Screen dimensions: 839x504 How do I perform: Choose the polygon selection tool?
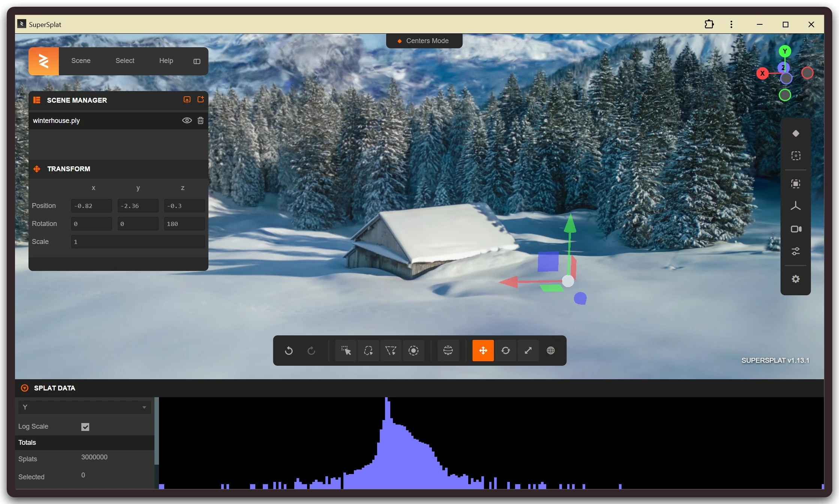click(391, 350)
